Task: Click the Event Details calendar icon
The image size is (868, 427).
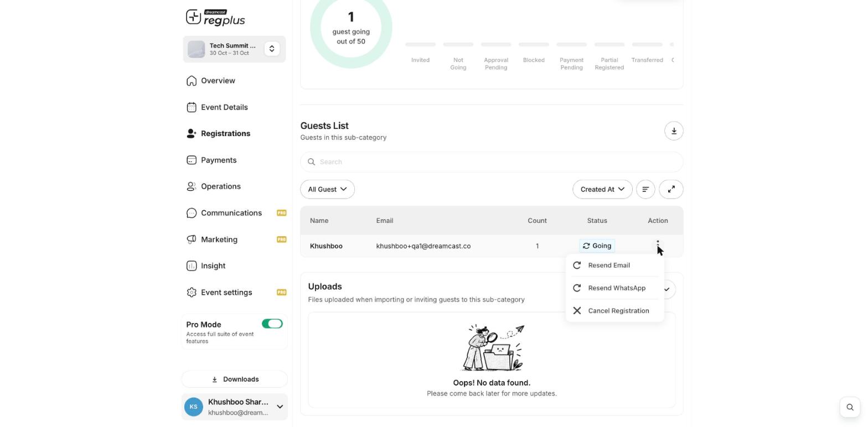Action: [192, 107]
